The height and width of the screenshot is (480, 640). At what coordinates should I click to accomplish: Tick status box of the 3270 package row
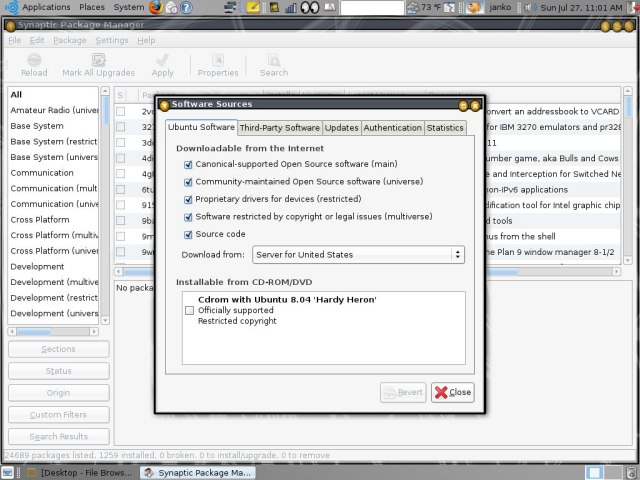click(120, 127)
